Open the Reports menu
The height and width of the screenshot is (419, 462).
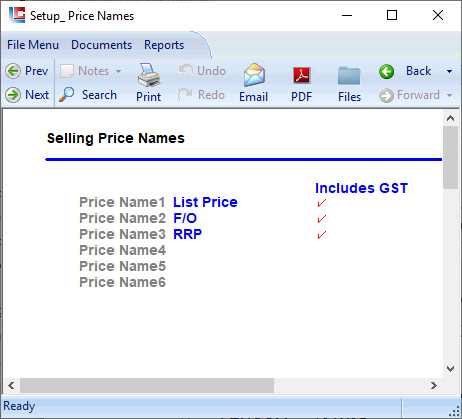(164, 45)
